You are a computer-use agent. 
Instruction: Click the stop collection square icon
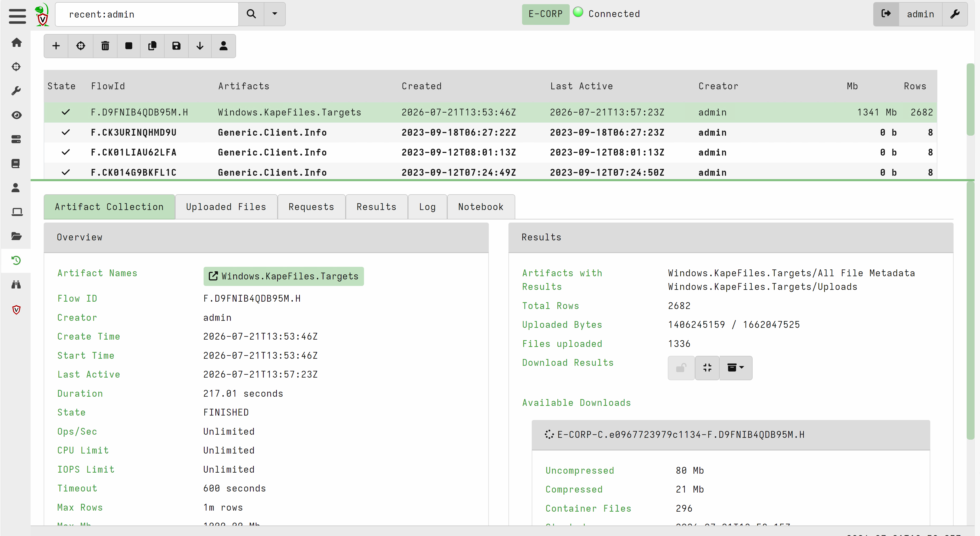coord(128,46)
